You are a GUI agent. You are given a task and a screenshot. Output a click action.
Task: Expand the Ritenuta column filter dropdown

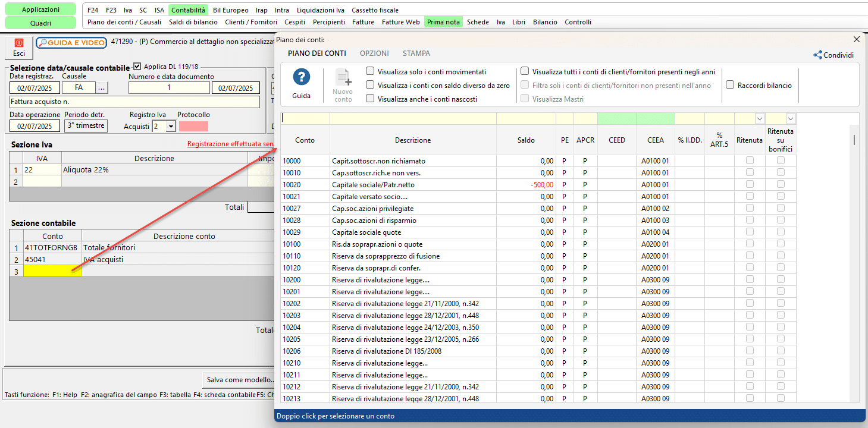[760, 119]
